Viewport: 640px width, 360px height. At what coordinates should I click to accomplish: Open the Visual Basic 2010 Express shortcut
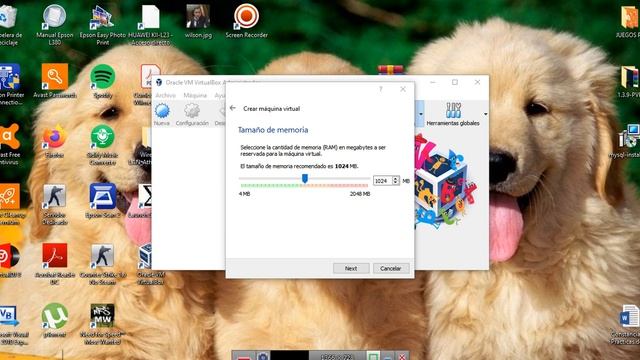pos(12,325)
